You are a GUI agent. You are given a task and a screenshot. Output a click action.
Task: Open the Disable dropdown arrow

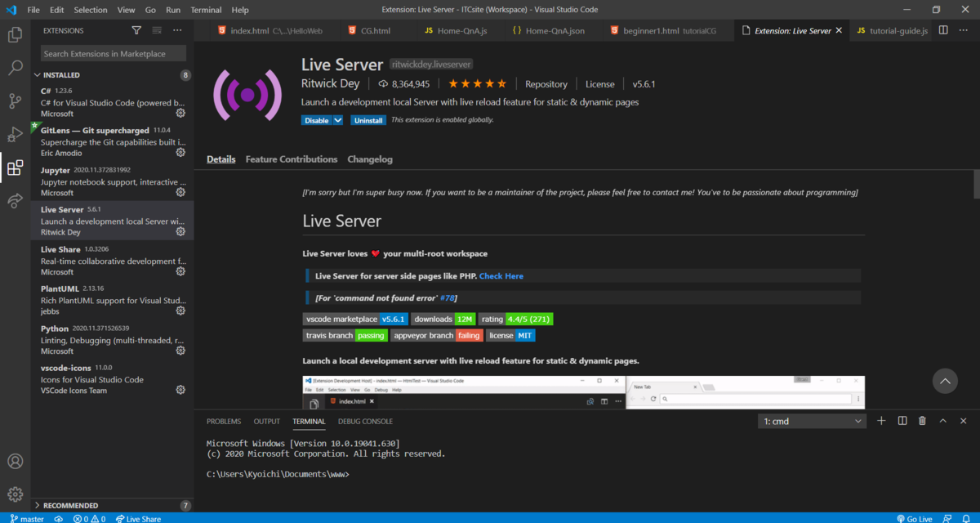point(338,120)
